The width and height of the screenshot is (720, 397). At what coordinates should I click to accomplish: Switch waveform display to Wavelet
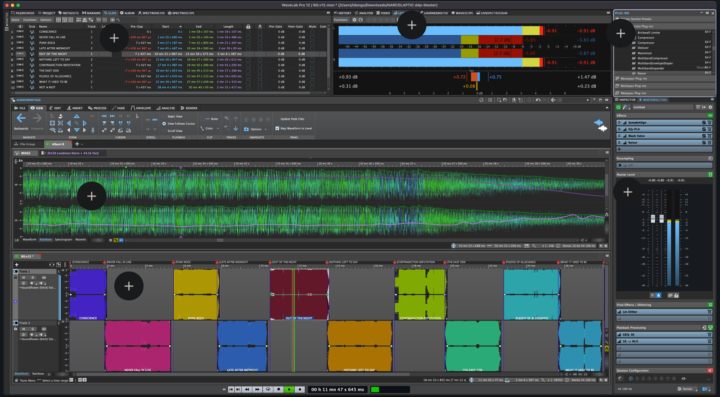click(x=80, y=240)
